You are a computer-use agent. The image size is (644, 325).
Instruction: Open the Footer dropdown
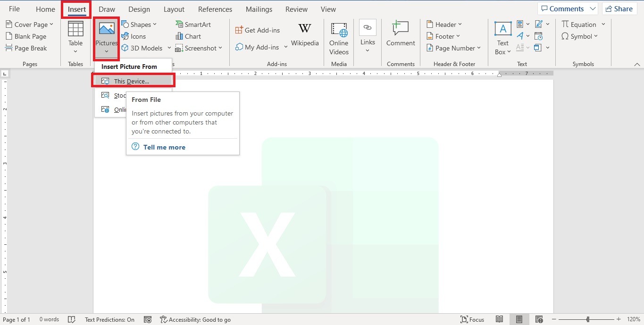pyautogui.click(x=443, y=36)
